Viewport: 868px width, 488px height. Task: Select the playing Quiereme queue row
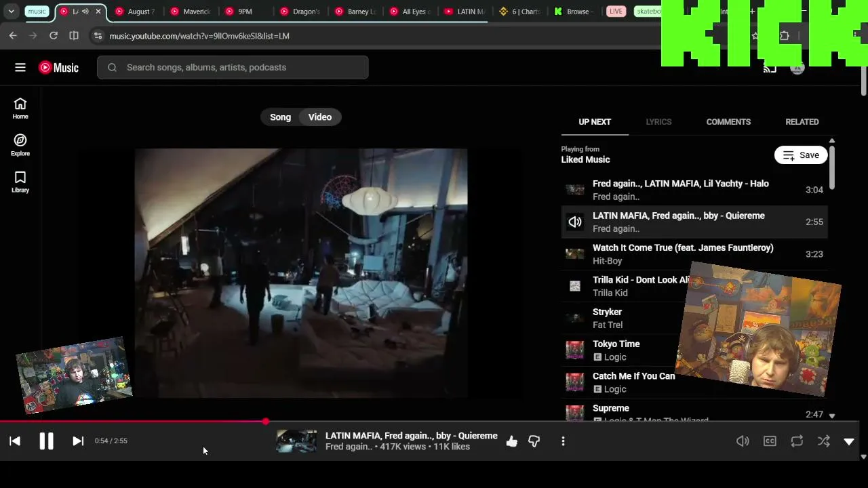click(694, 222)
